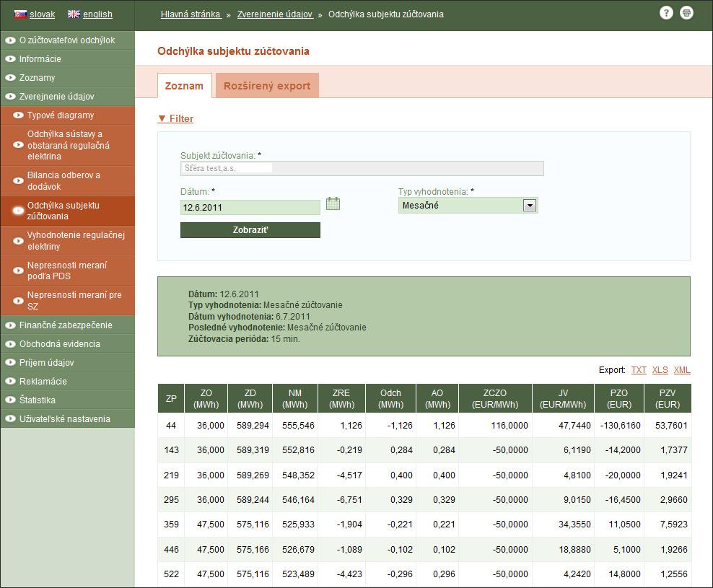Open the Finančné zabezpečenie menu item
The width and height of the screenshot is (713, 588).
point(67,325)
